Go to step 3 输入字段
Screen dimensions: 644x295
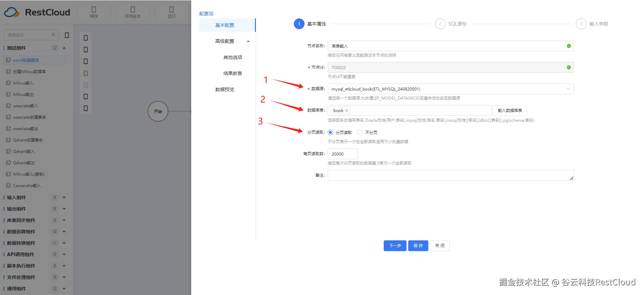tap(592, 24)
